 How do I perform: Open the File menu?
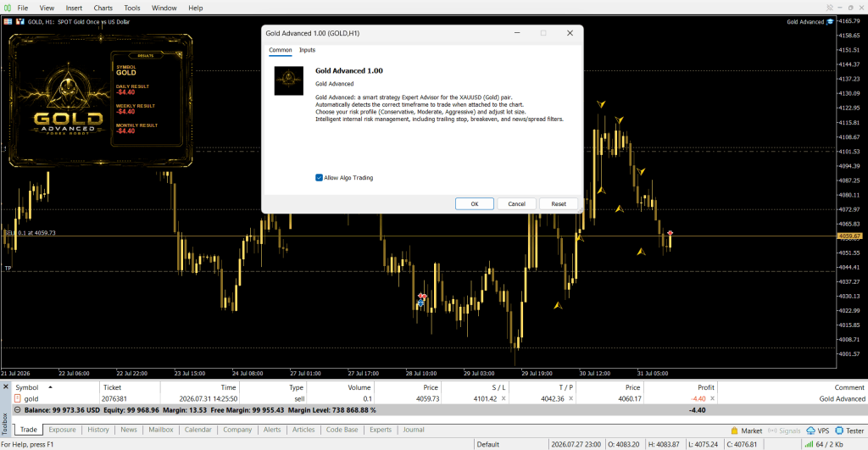click(x=23, y=8)
